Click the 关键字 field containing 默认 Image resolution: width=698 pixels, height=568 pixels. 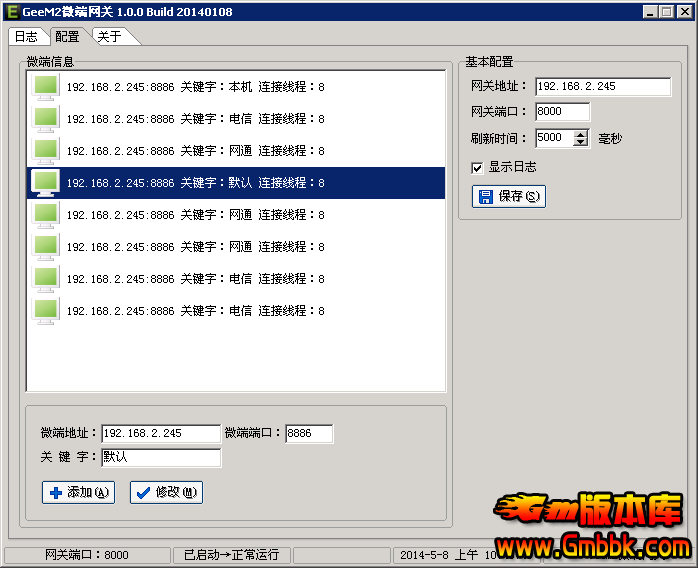(160, 458)
